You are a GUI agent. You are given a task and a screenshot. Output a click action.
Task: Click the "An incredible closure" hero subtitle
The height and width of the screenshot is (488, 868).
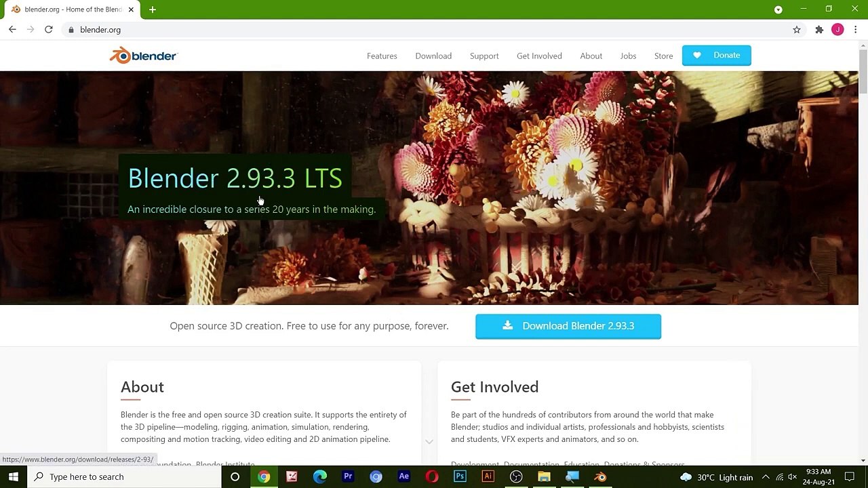[252, 209]
